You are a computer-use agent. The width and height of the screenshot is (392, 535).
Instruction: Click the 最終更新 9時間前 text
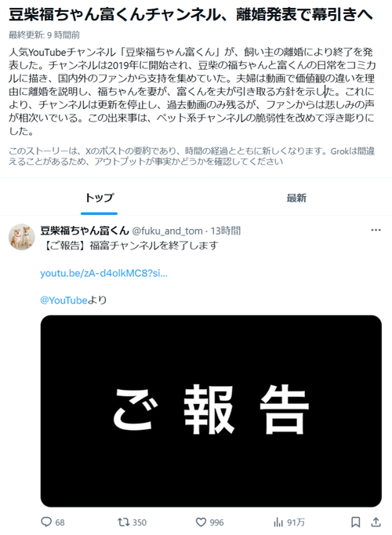click(45, 35)
